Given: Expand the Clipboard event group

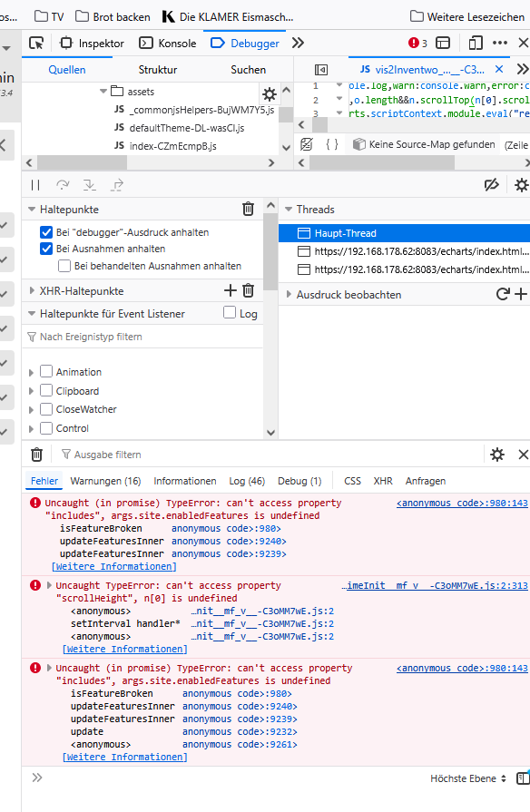Looking at the screenshot, I should [x=31, y=392].
